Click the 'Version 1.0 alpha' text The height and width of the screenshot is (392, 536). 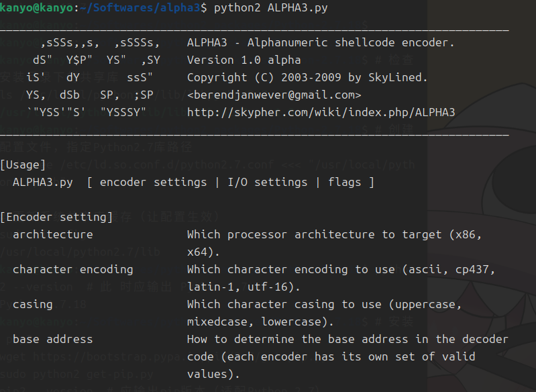point(244,60)
